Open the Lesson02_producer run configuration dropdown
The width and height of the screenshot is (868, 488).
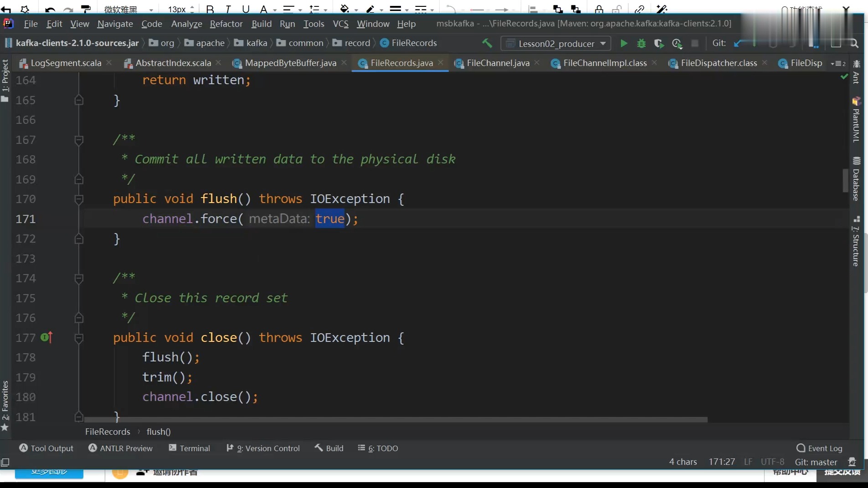[x=556, y=43]
